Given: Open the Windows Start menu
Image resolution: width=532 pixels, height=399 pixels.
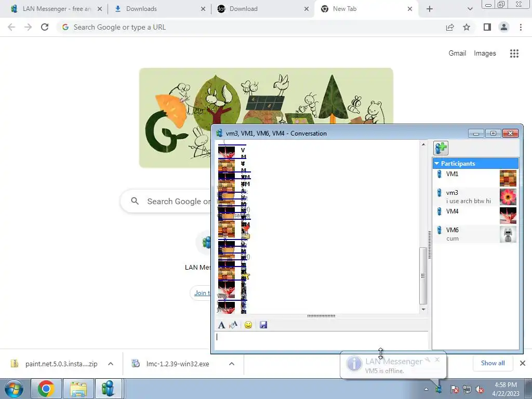Looking at the screenshot, I should [14, 389].
